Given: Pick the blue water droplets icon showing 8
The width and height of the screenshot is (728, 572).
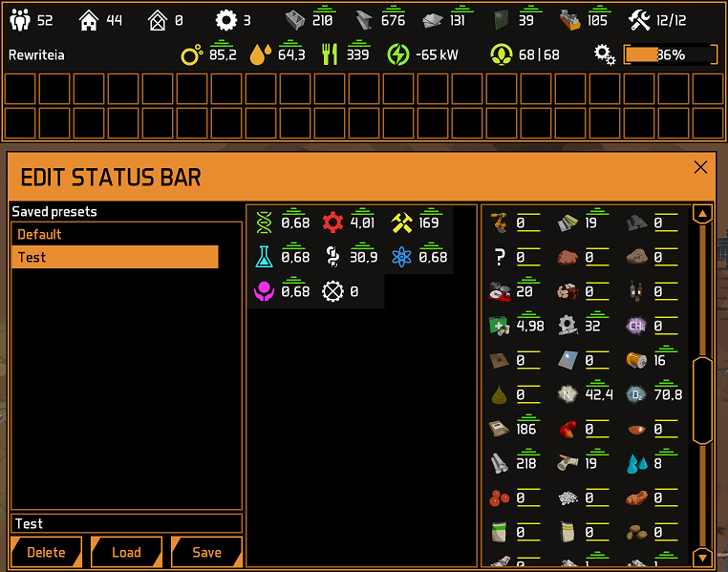Looking at the screenshot, I should 636,463.
